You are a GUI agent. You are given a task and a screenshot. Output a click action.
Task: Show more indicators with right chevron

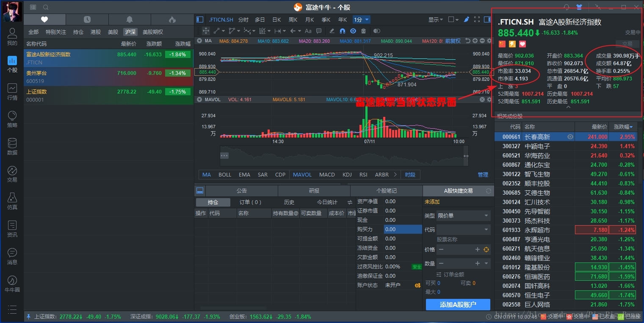[395, 174]
